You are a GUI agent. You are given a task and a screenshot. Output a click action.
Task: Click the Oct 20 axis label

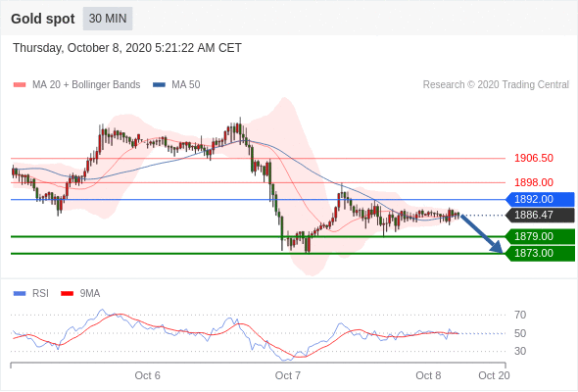tap(494, 375)
